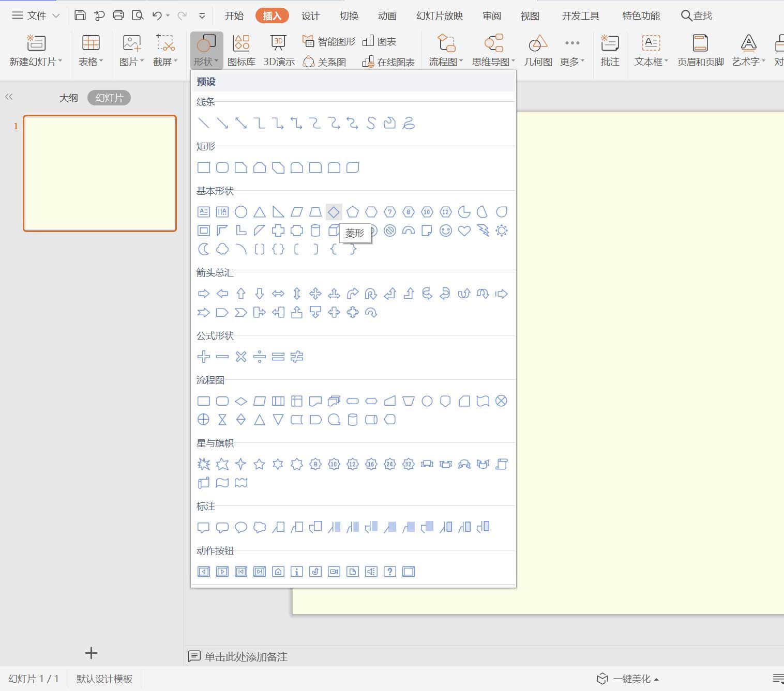Select slide 1 thumbnail
The image size is (784, 691).
(100, 173)
